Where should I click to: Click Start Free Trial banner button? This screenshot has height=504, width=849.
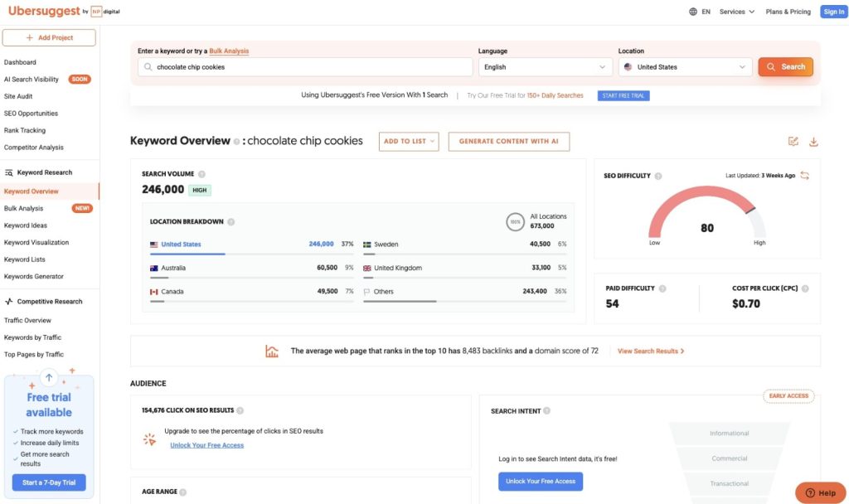[x=623, y=96]
